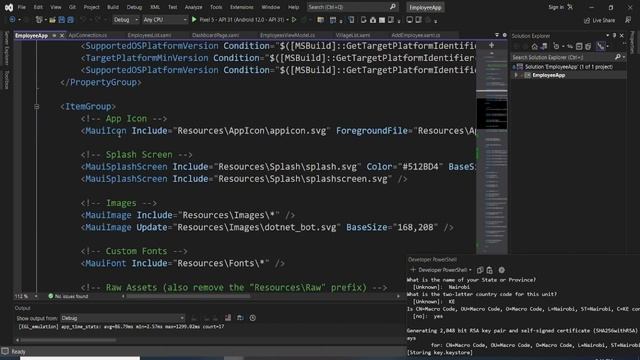Click the Live Share button
This screenshot has height=360, width=640.
click(x=599, y=20)
